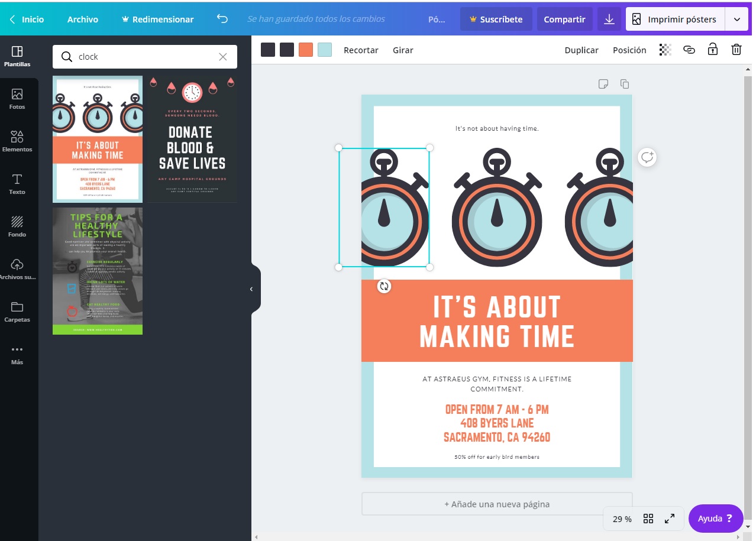
Task: Click the link chain icon
Action: coord(689,50)
